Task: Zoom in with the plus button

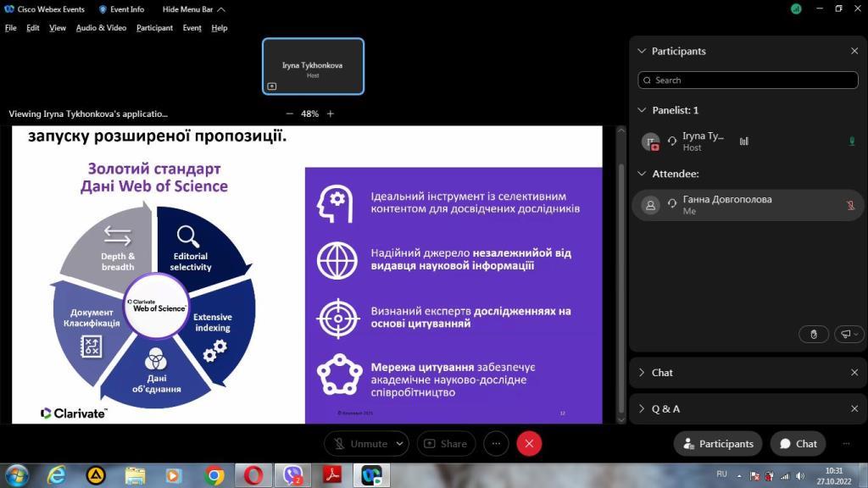Action: click(331, 114)
